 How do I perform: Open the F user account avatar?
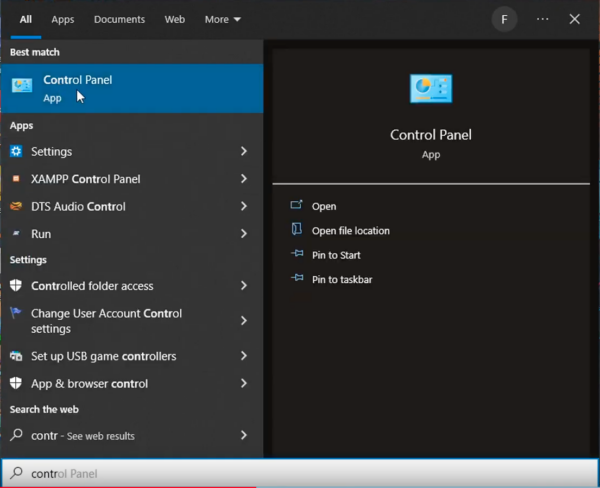(505, 19)
